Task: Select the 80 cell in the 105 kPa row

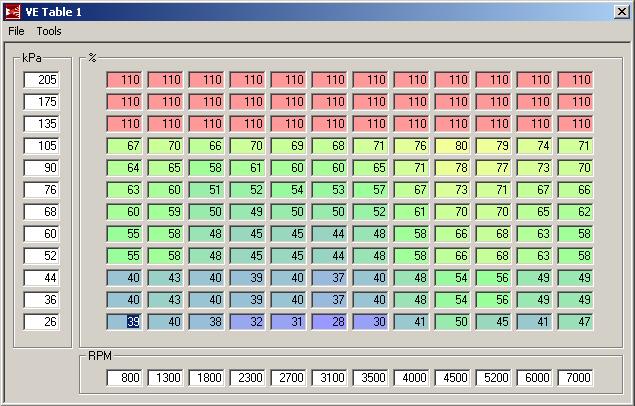Action: [x=452, y=146]
